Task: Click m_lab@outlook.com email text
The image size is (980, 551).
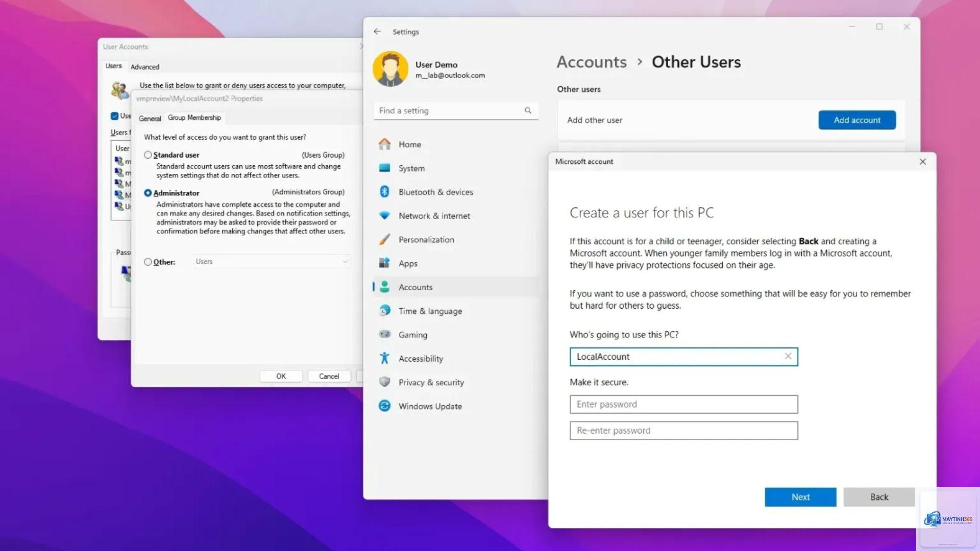Action: point(450,76)
